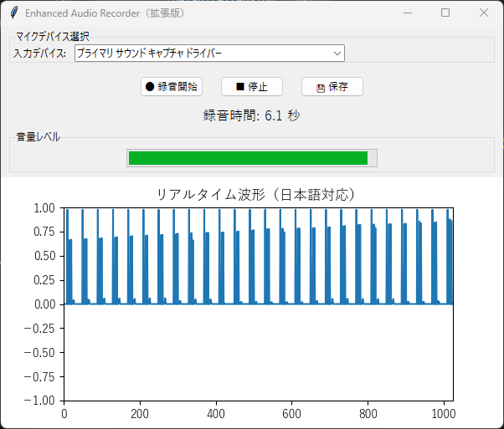The width and height of the screenshot is (504, 429).
Task: Click the 400 tick label on x-axis
Action: (216, 413)
